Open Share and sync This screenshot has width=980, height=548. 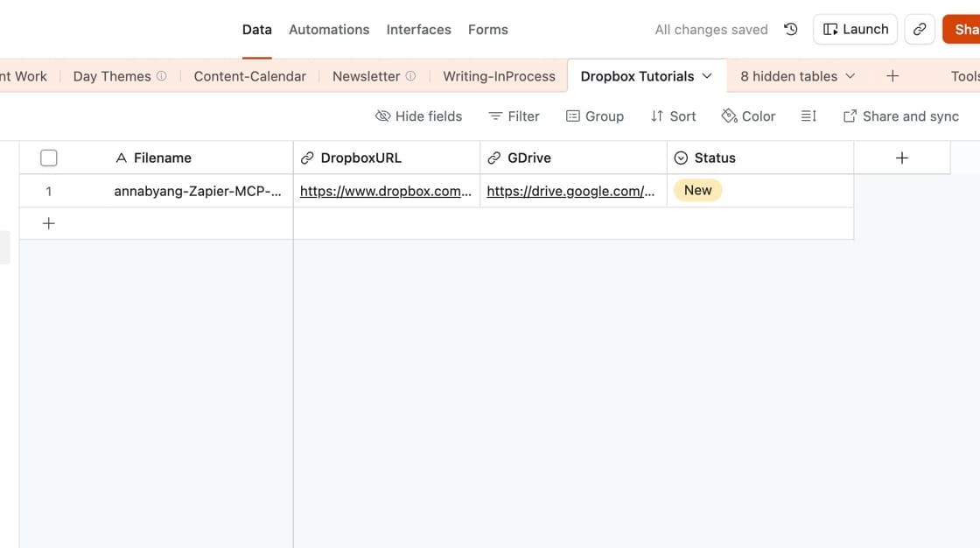(900, 116)
